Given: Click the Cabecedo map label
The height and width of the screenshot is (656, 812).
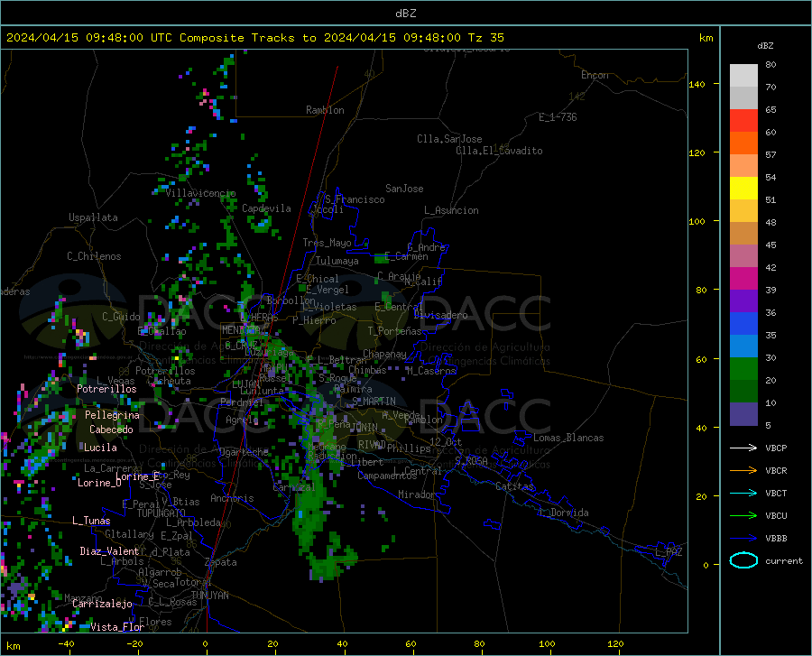Looking at the screenshot, I should (111, 430).
